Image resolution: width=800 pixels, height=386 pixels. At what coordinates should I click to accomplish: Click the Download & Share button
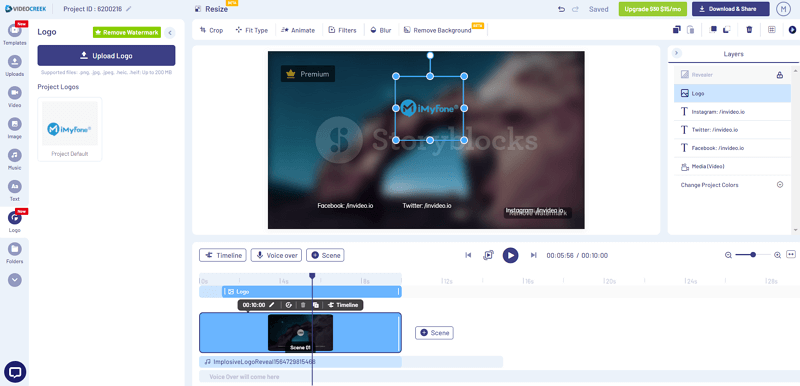[731, 9]
